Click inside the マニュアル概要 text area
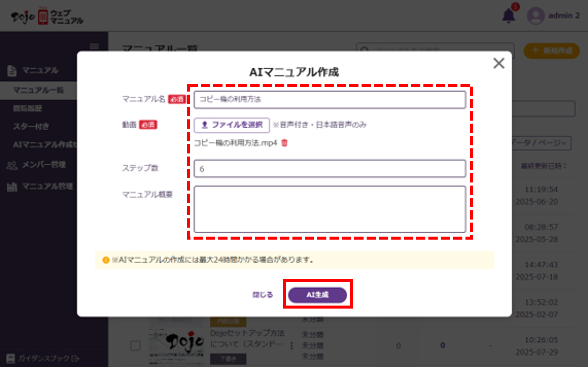The width and height of the screenshot is (588, 367). pos(329,209)
